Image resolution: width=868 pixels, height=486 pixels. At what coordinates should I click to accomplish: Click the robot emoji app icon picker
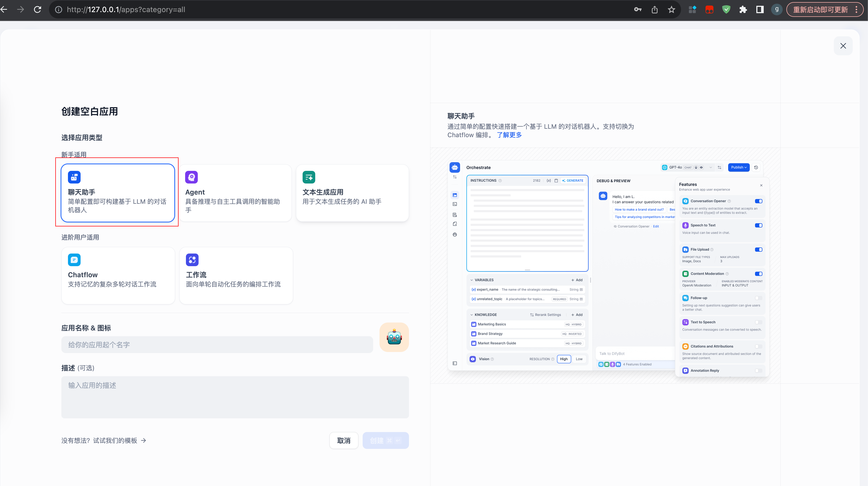pyautogui.click(x=394, y=337)
